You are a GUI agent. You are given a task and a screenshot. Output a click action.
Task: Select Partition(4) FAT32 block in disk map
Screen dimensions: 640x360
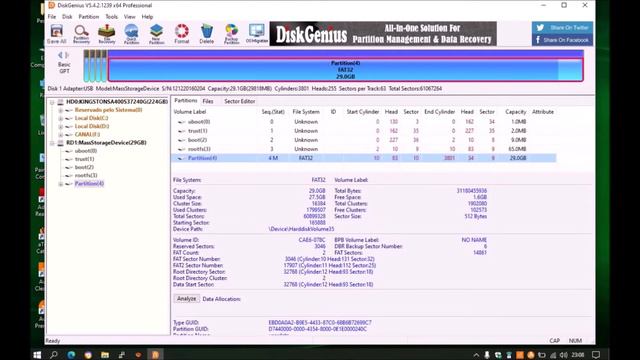pyautogui.click(x=345, y=70)
